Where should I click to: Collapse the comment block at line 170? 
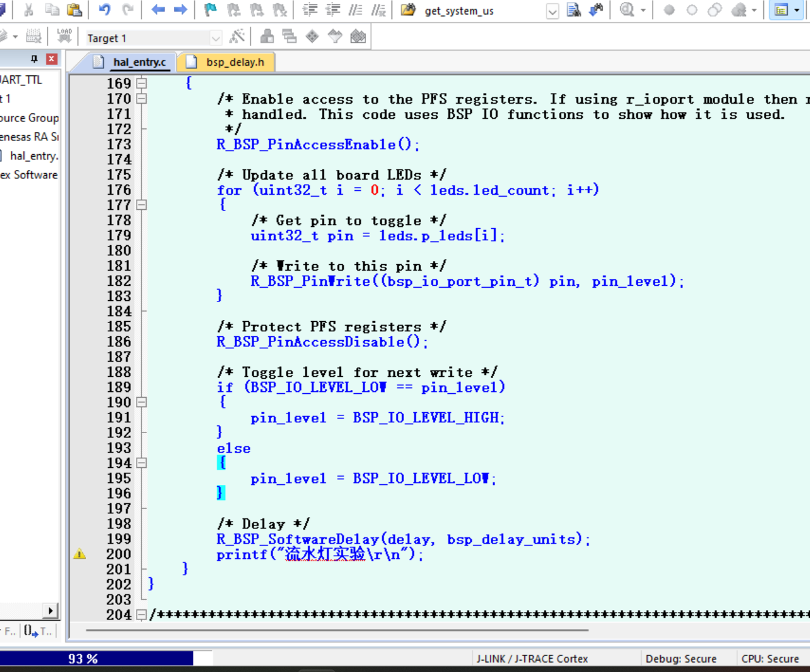pyautogui.click(x=142, y=98)
